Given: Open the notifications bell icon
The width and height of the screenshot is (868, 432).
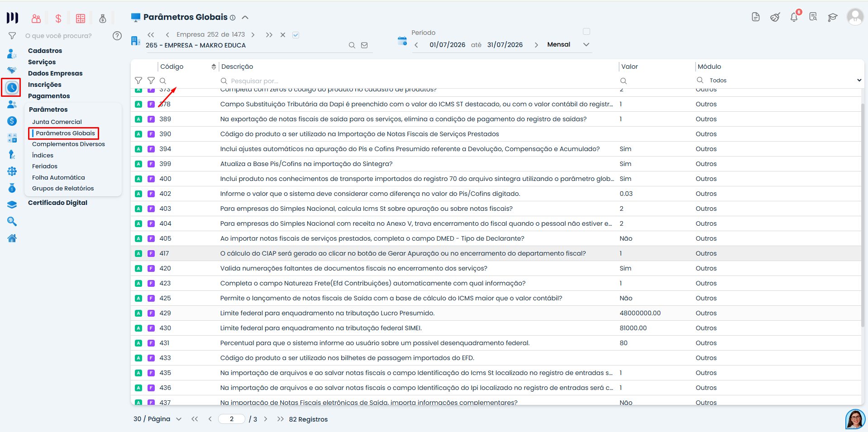Looking at the screenshot, I should [x=794, y=17].
